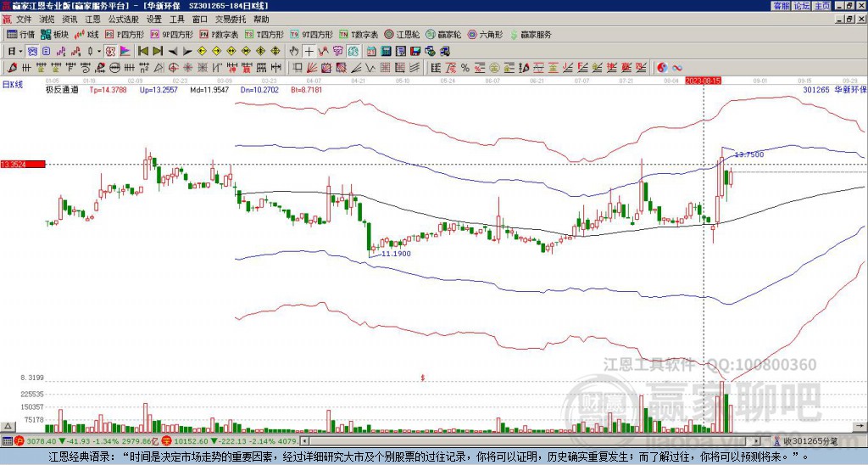Click the red pen drawing tool
This screenshot has height=465, width=868.
click(12, 68)
